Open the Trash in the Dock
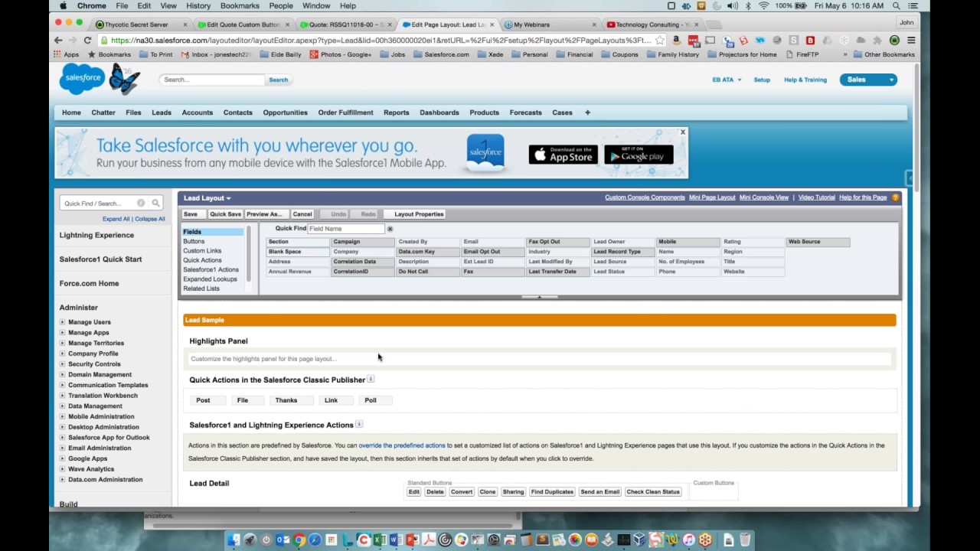The image size is (980, 551). 745,540
